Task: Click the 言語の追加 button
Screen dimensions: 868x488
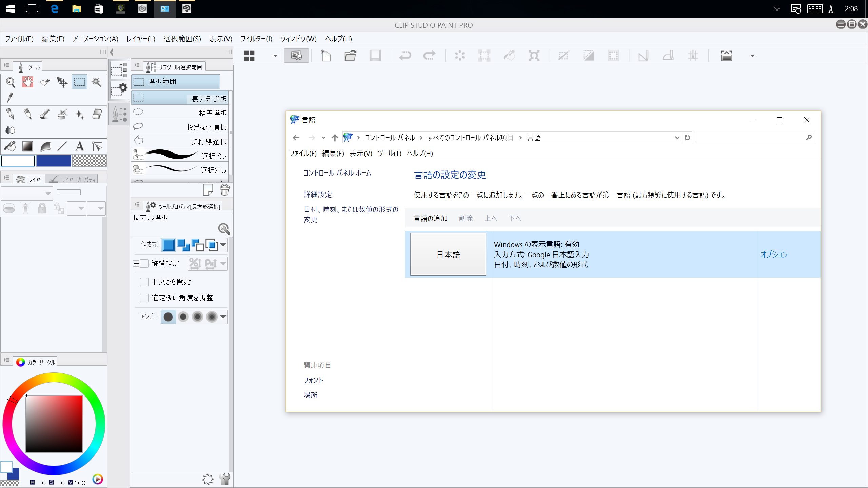Action: (x=431, y=218)
